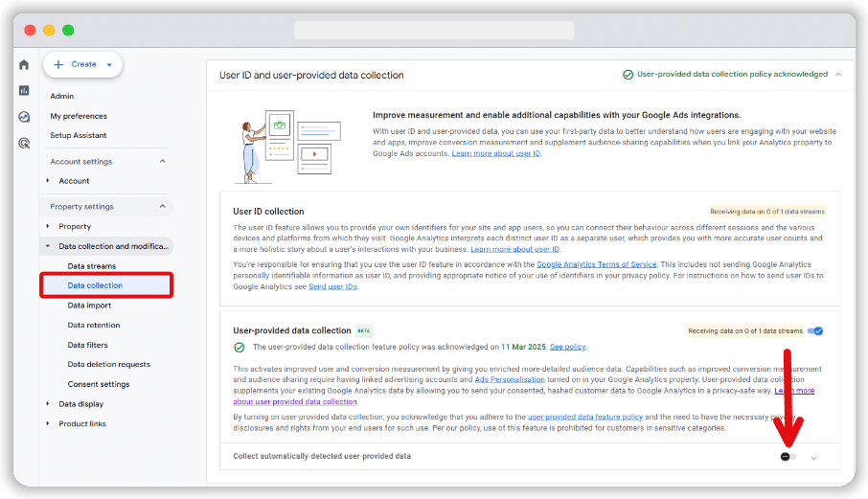Expand the Product links group
The width and height of the screenshot is (868, 499).
48,423
